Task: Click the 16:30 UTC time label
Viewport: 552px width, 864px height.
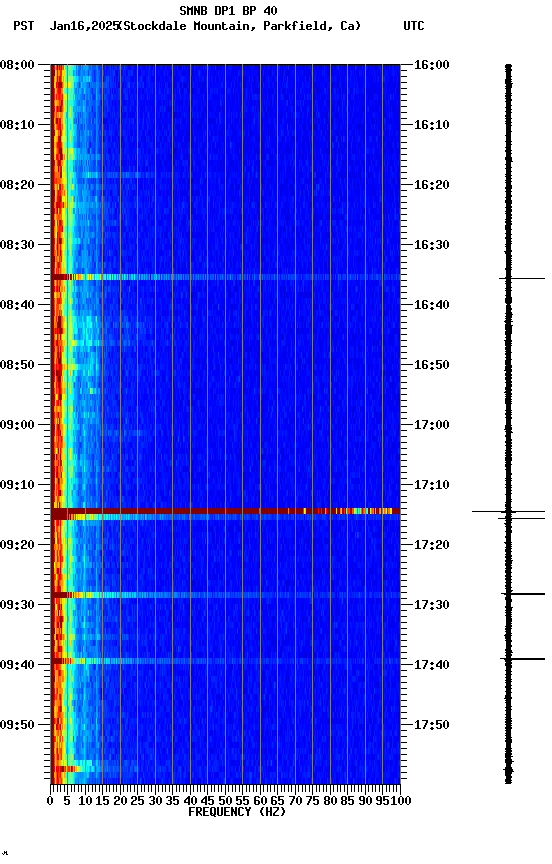Action: [x=431, y=245]
